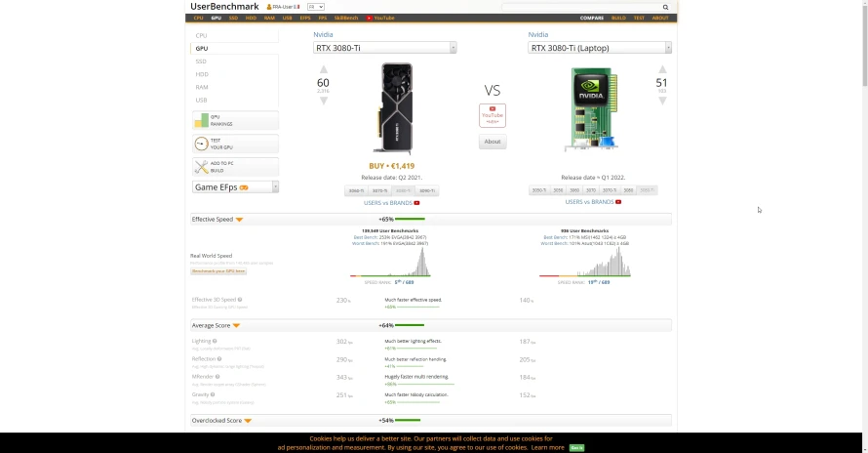
Task: Open the RTX 3080-Ti model dropdown
Action: [384, 48]
